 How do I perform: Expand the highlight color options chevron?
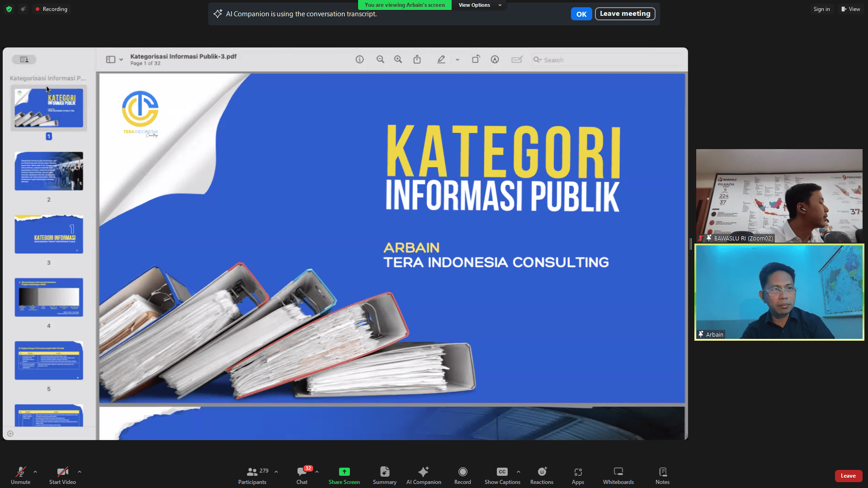click(458, 59)
